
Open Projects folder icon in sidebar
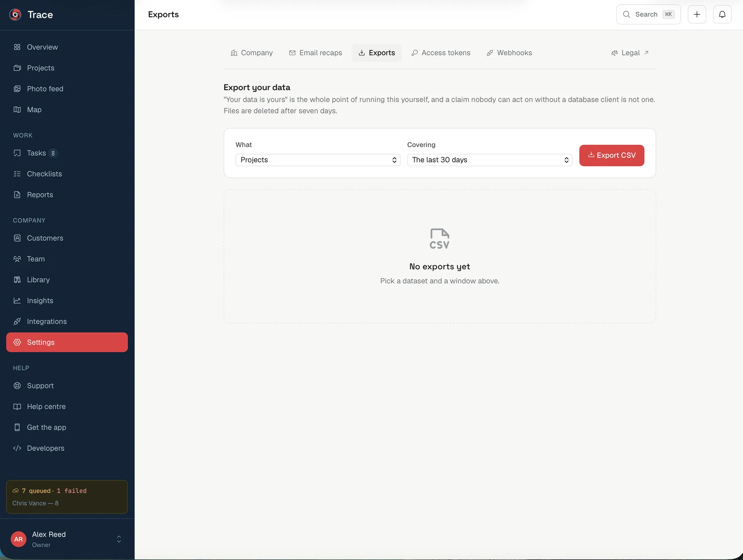17,68
